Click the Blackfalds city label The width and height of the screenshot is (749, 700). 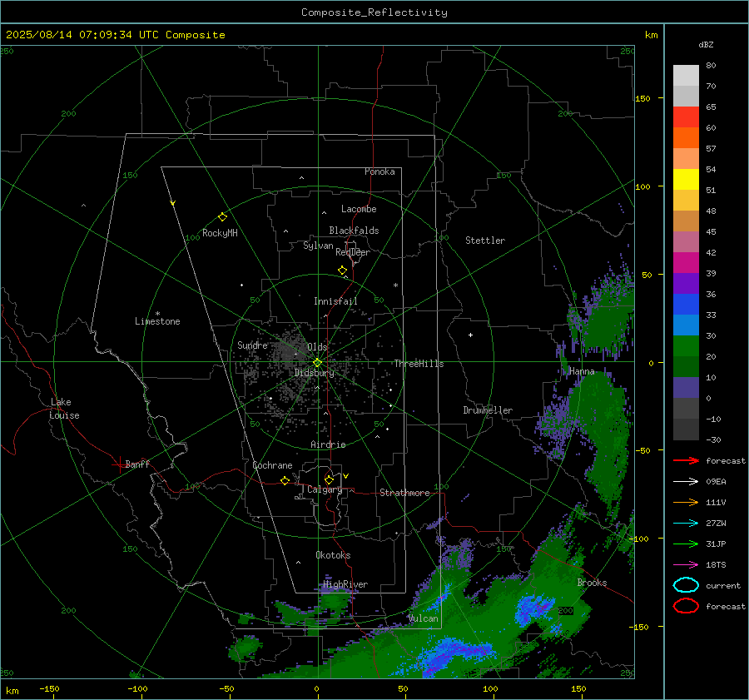(354, 231)
